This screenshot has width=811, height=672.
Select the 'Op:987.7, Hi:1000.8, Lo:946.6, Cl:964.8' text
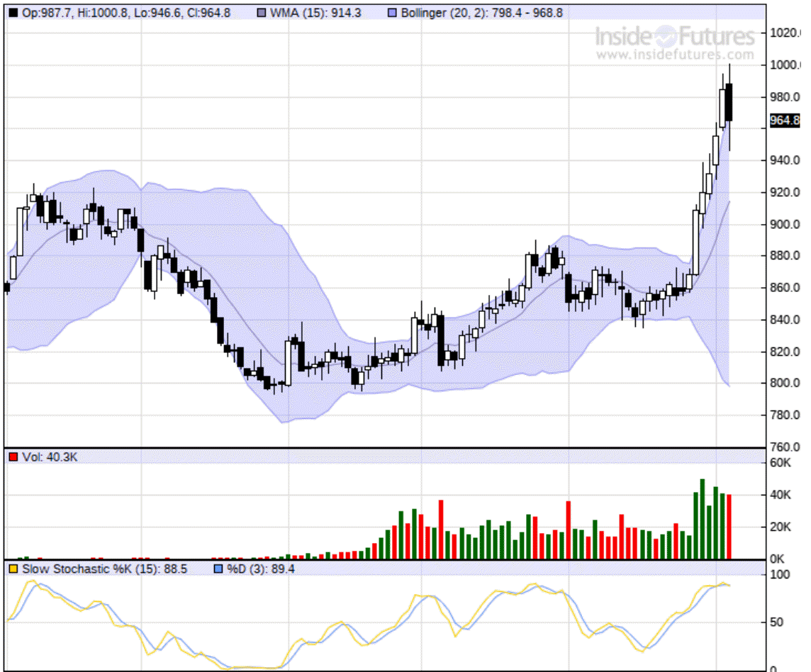[x=126, y=13]
